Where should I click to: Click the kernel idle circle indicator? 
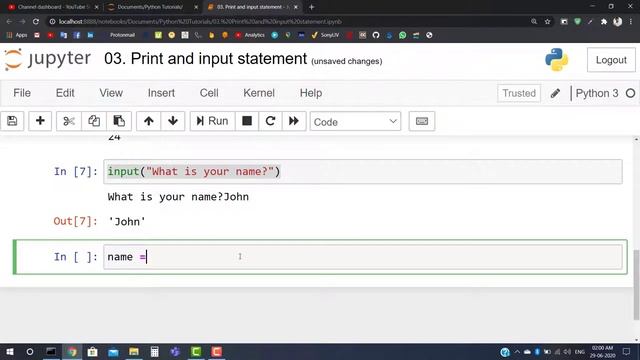pyautogui.click(x=630, y=93)
